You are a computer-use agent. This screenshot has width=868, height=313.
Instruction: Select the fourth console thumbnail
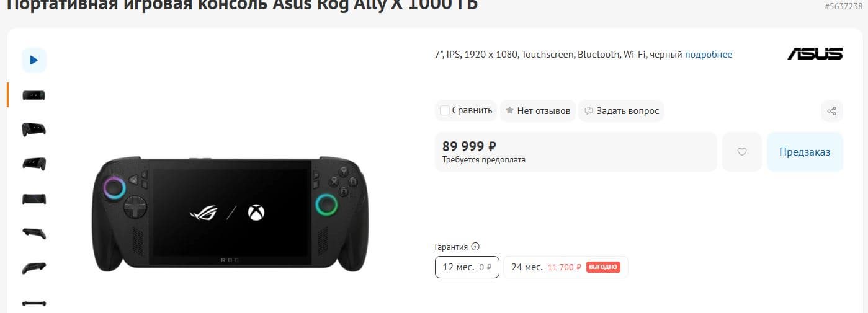coord(34,198)
